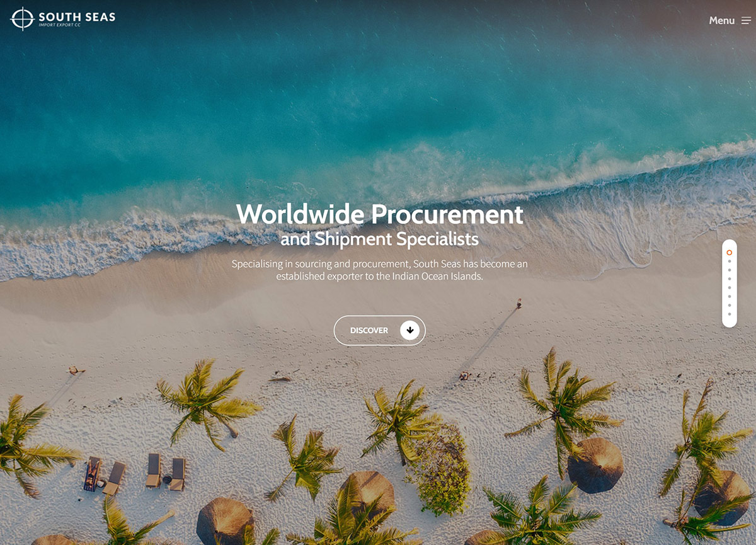Viewport: 756px width, 545px height.
Task: Pick the seventh section navigation dot
Action: point(729,305)
